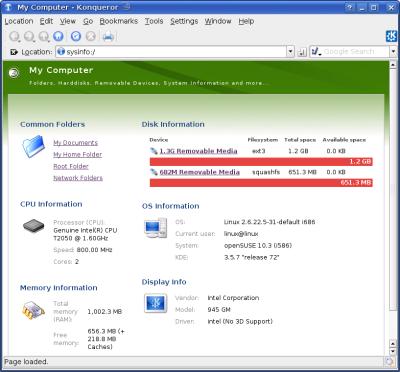
Task: Click the "Page loaded." status bar text
Action: click(x=26, y=361)
